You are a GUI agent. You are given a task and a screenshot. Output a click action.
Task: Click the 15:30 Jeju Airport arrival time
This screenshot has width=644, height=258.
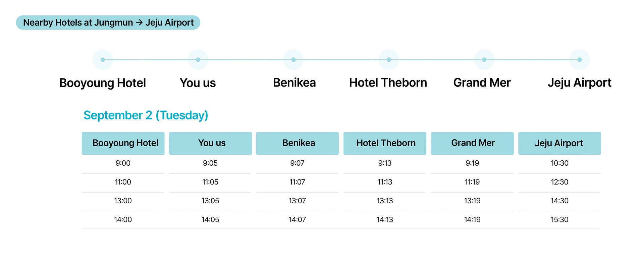[559, 220]
